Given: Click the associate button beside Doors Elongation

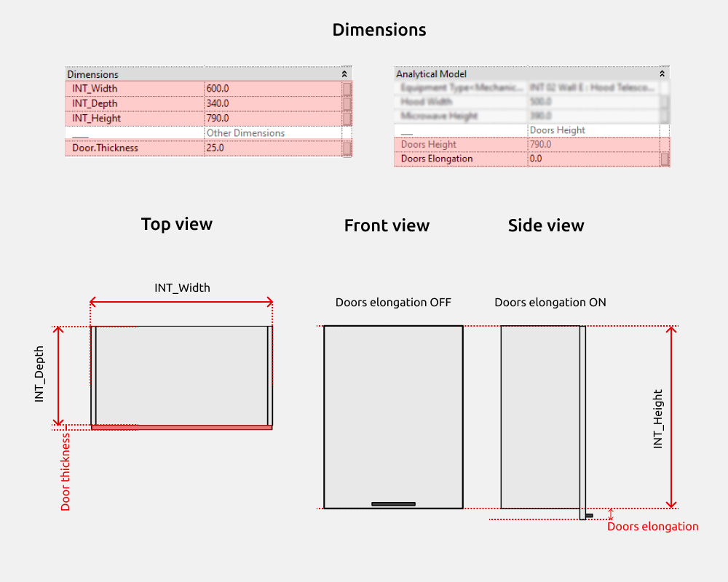Looking at the screenshot, I should 664,159.
